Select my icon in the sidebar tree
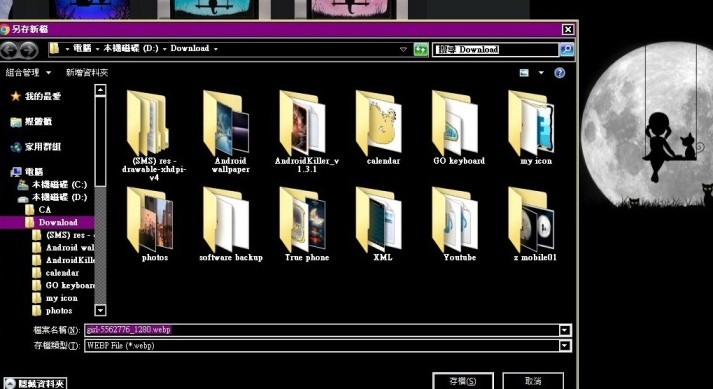The width and height of the screenshot is (713, 389). click(x=55, y=298)
